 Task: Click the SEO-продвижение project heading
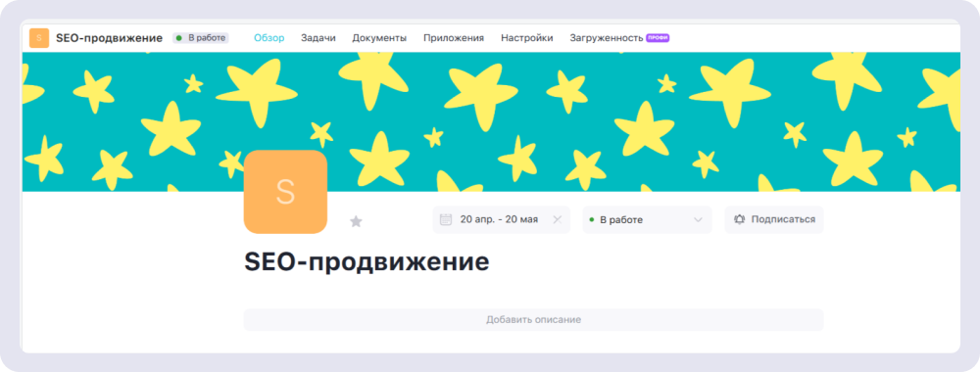pyautogui.click(x=367, y=262)
